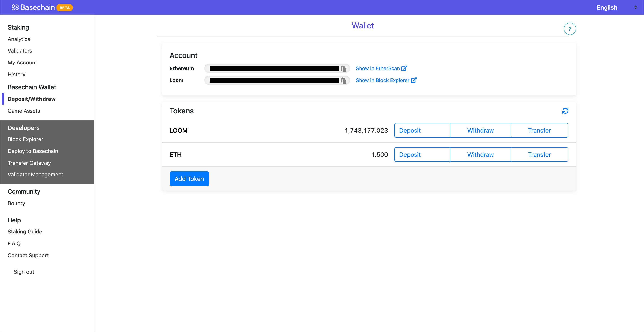The image size is (644, 332).
Task: Click the Developers section heading
Action: [24, 128]
